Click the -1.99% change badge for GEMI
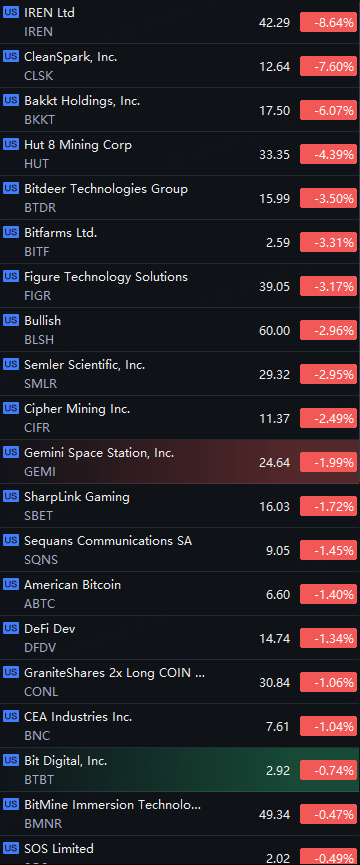The width and height of the screenshot is (360, 865). (x=329, y=462)
